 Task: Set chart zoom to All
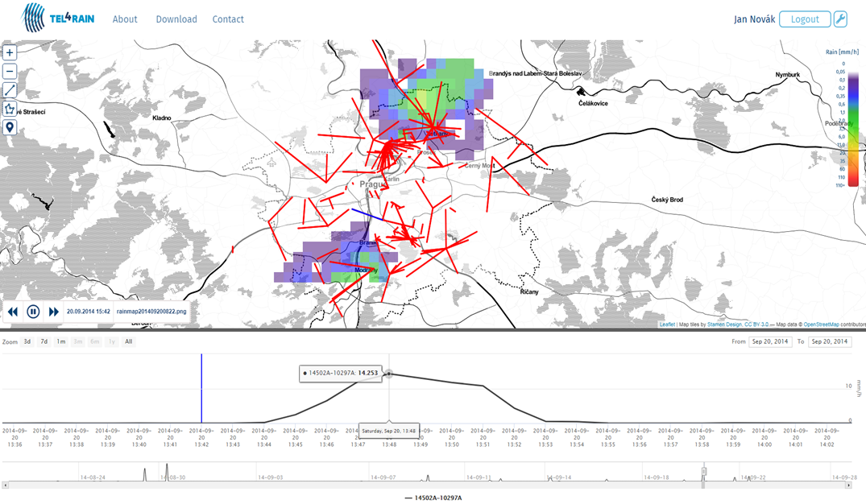coord(129,341)
